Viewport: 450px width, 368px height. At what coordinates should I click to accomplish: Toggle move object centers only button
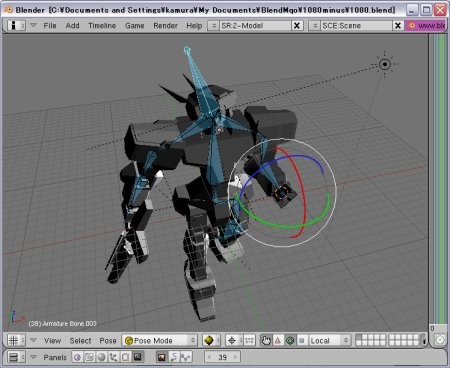coord(249,340)
